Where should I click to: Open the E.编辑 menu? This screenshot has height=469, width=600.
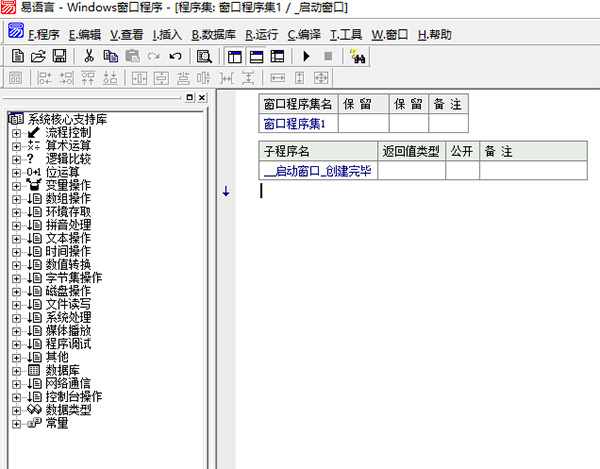(85, 35)
